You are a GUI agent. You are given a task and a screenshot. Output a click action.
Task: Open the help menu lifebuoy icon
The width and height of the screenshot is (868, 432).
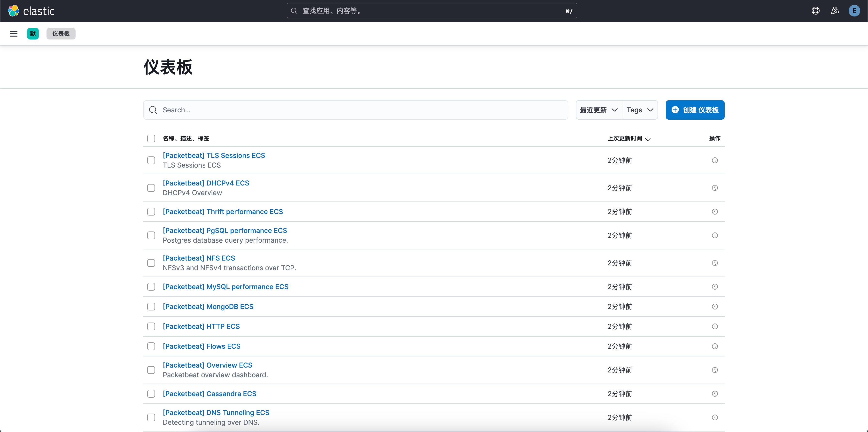[815, 11]
